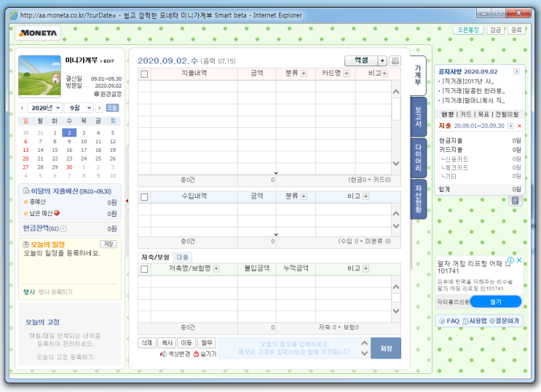Click the 오늘 today button
Viewport: 541px width, 392px height.
[x=112, y=108]
